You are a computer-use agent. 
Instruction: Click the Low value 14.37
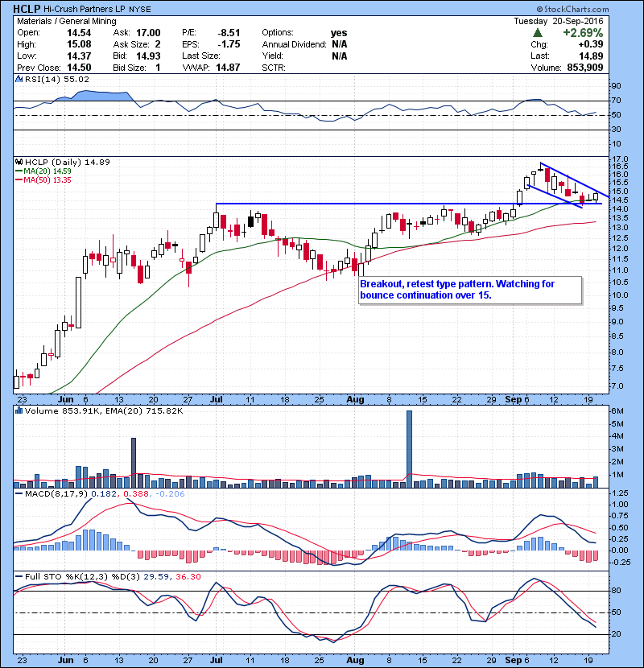point(79,56)
